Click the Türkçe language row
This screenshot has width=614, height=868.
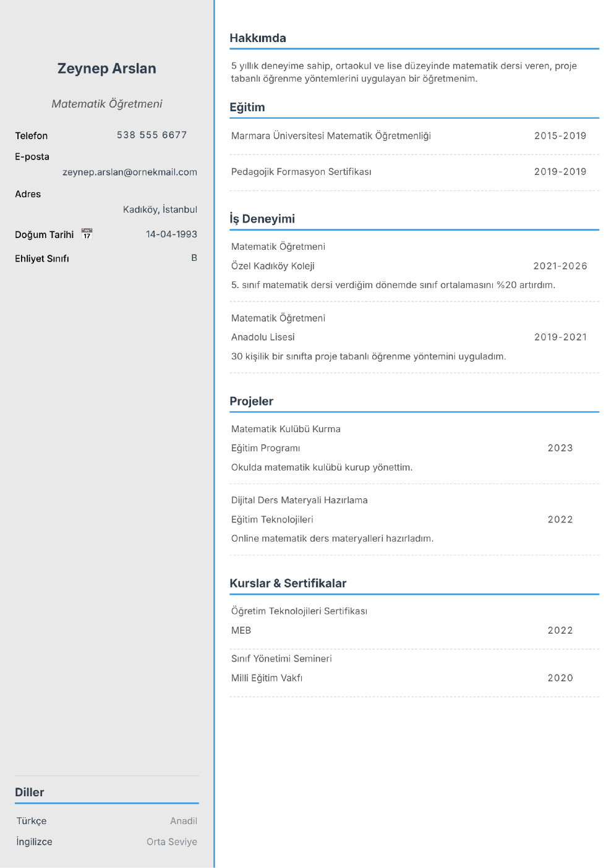(107, 821)
